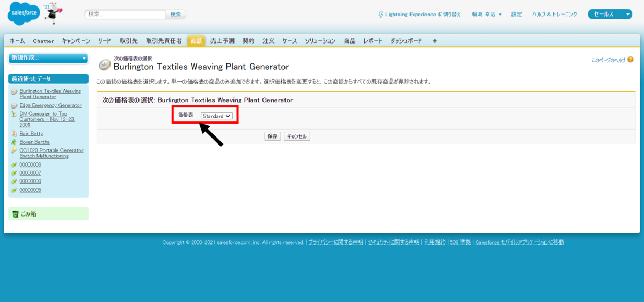Open recent item Edge Emergency Generator
Image resolution: width=644 pixels, height=302 pixels.
click(51, 105)
